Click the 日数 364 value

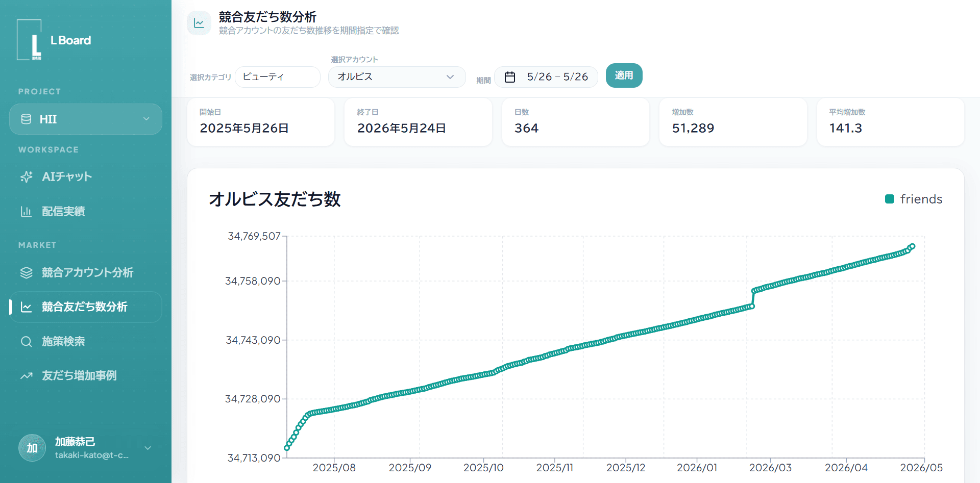526,128
